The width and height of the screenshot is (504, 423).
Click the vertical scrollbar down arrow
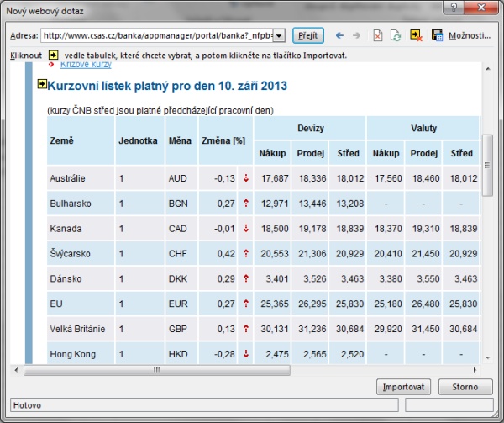[487, 357]
